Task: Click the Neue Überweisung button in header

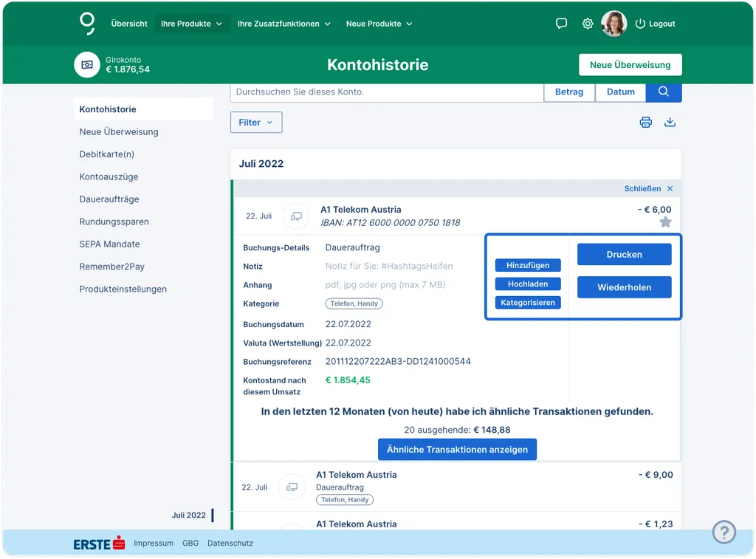Action: click(630, 65)
